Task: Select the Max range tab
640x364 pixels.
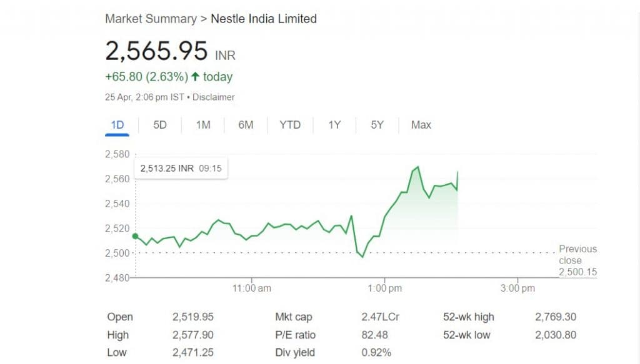Action: pyautogui.click(x=421, y=125)
